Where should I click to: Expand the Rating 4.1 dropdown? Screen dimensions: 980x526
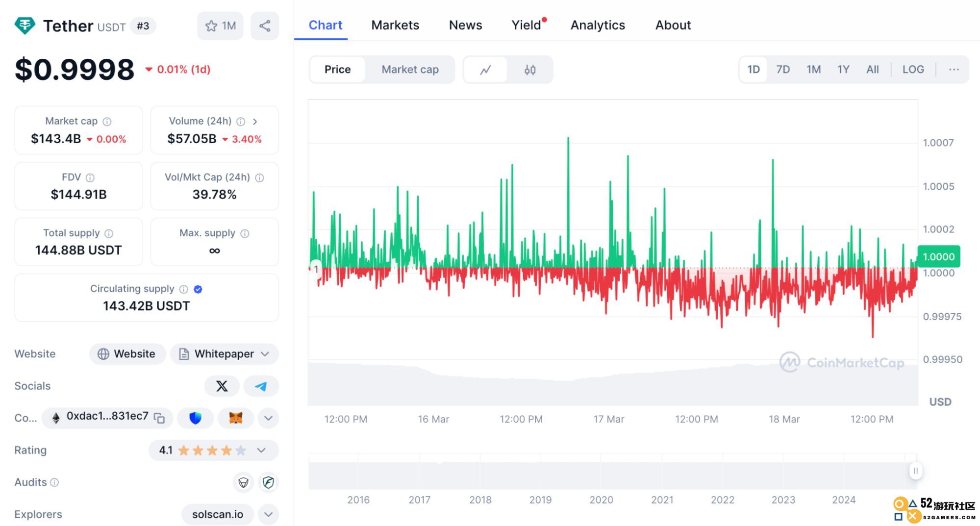[213, 451]
